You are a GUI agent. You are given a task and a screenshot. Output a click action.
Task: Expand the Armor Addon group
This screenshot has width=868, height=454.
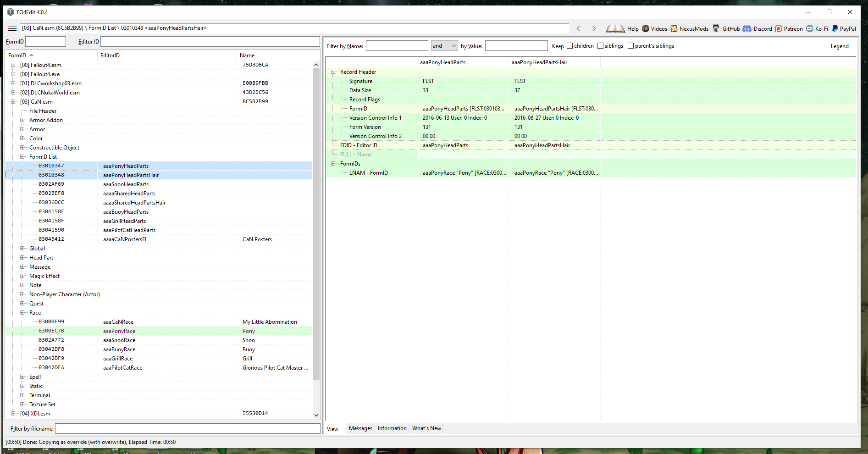coord(22,120)
